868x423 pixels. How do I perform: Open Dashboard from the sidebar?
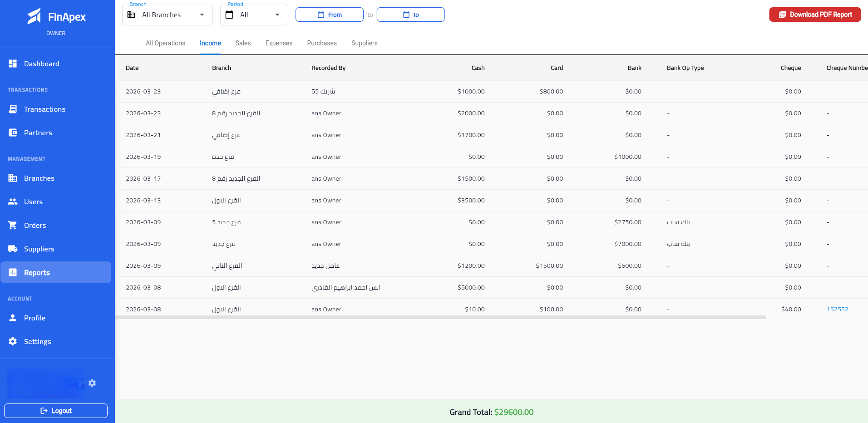pyautogui.click(x=56, y=64)
